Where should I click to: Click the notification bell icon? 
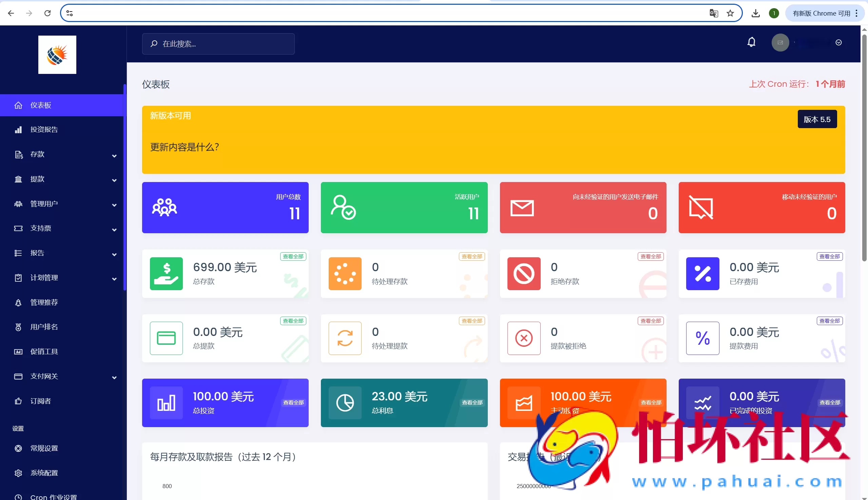pos(751,42)
